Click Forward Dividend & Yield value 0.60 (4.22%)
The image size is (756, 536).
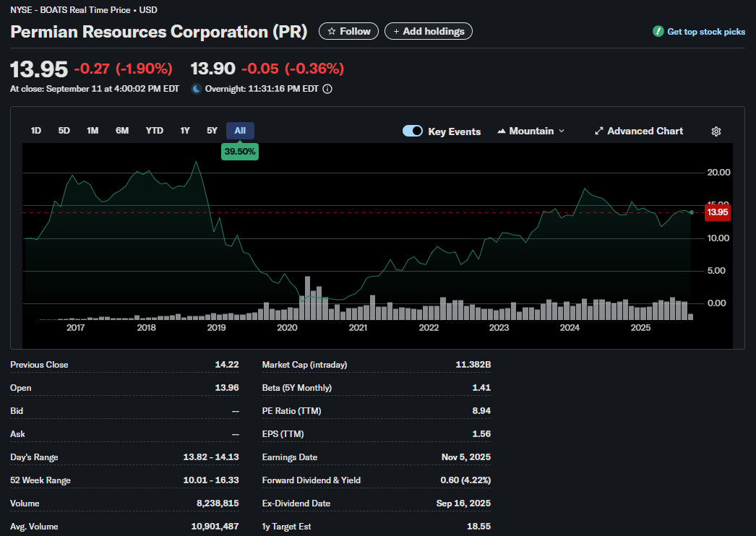click(465, 480)
